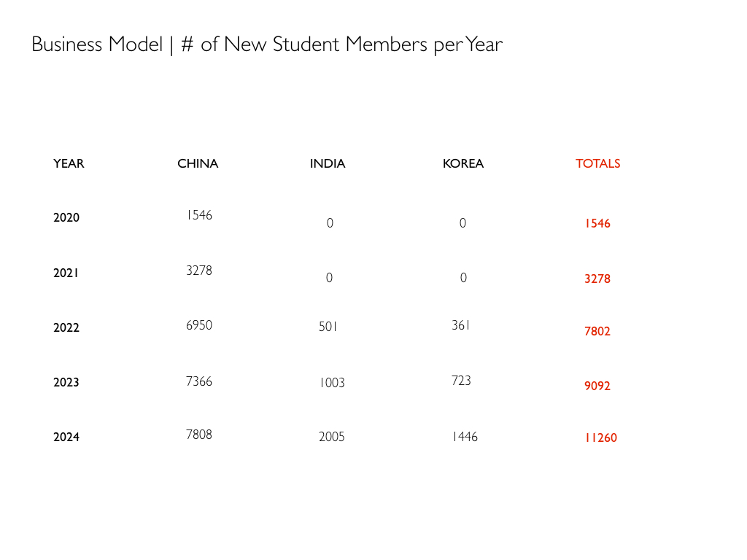Viewport: 747px width, 560px height.
Task: Select Korea value 723 for 2023
Action: (x=461, y=381)
